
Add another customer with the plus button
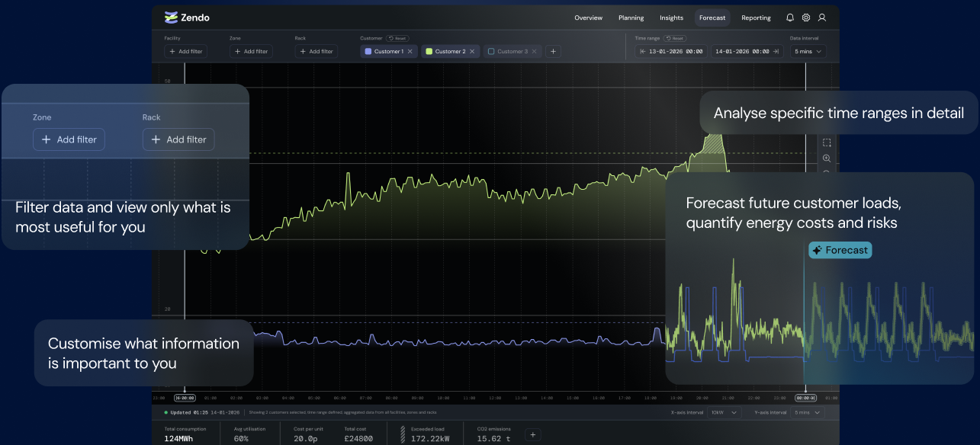coord(554,52)
